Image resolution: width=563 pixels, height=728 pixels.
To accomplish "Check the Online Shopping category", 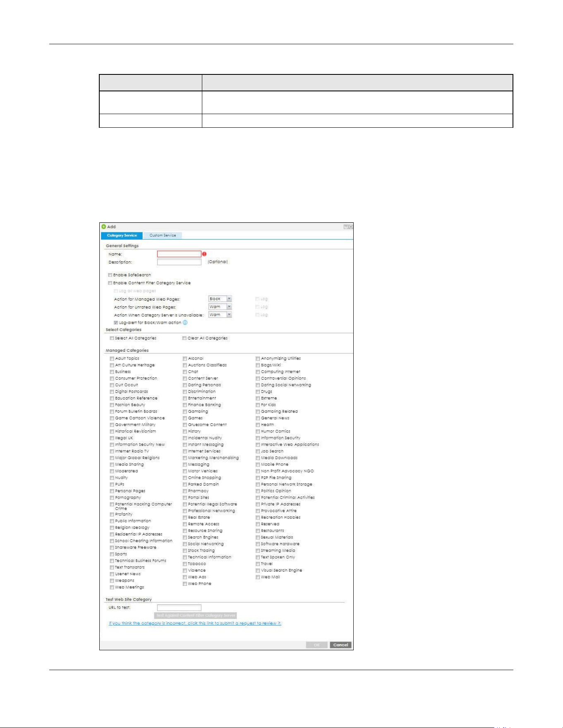I will 185,477.
